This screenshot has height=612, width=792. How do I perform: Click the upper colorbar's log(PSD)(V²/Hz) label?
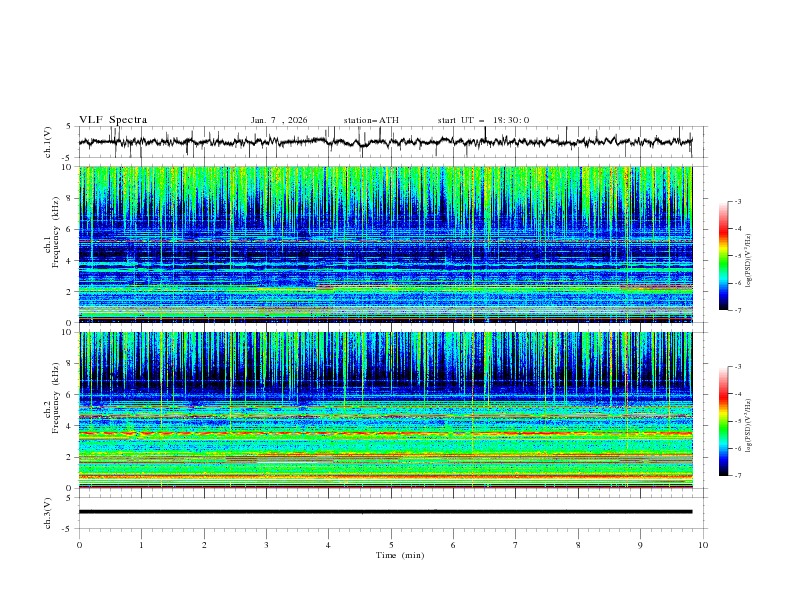tap(748, 261)
